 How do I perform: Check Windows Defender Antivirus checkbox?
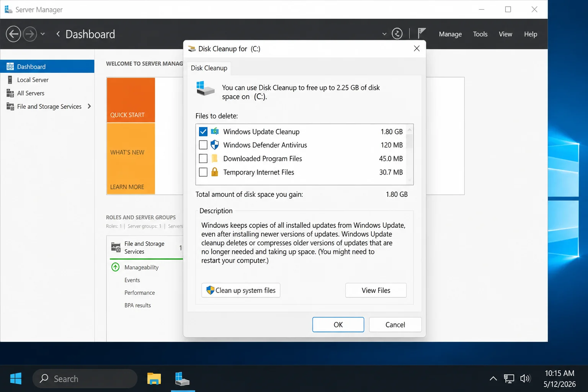tap(203, 145)
